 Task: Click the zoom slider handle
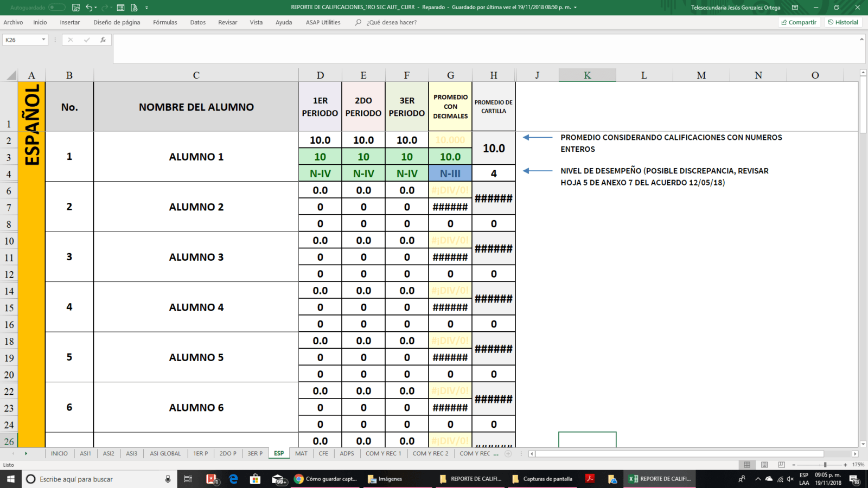825,465
